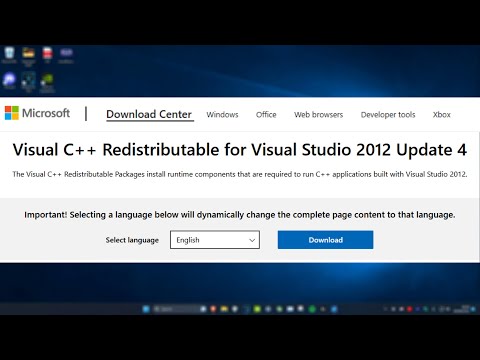This screenshot has width=480, height=360.
Task: Open the yellow File Explorer taskbar icon
Action: (224, 309)
